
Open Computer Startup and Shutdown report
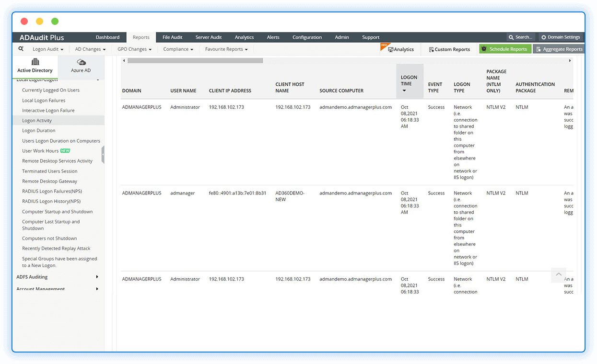click(x=57, y=212)
